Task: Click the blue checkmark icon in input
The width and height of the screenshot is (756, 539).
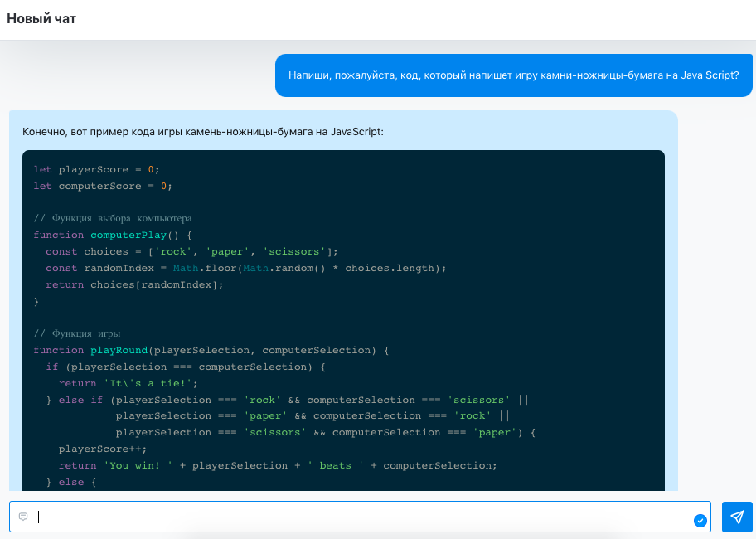Action: tap(700, 520)
